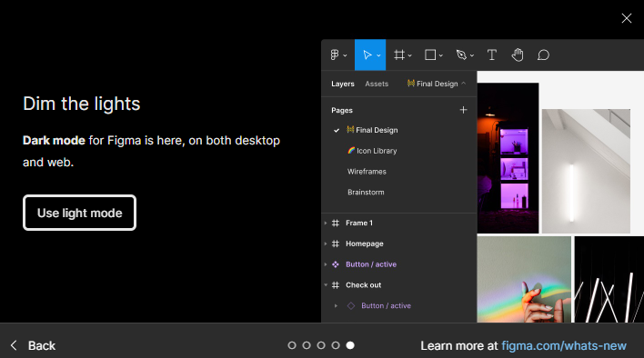
Task: Open the Figma main menu logo
Action: click(x=335, y=55)
